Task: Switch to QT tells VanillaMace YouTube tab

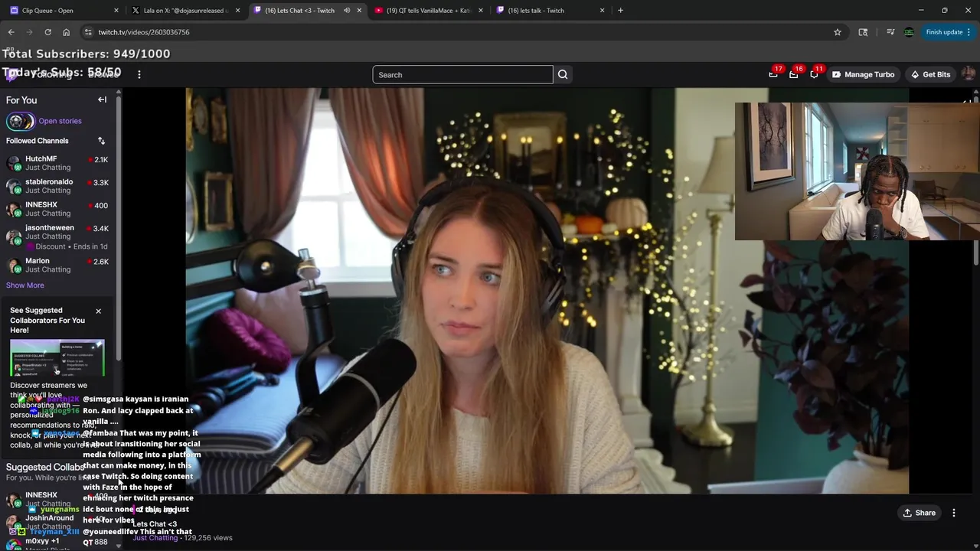Action: click(x=429, y=10)
